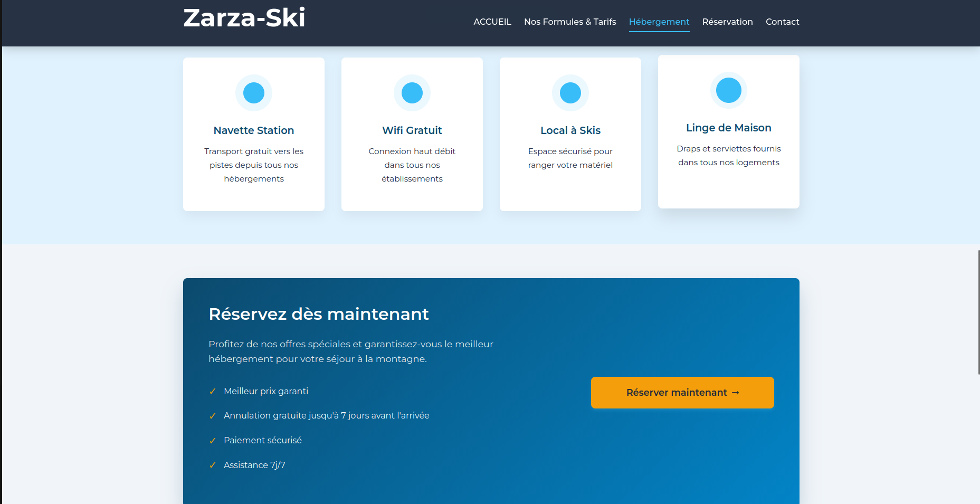This screenshot has width=980, height=504.
Task: Click checkmark beside Paiement sécurisé
Action: 213,441
